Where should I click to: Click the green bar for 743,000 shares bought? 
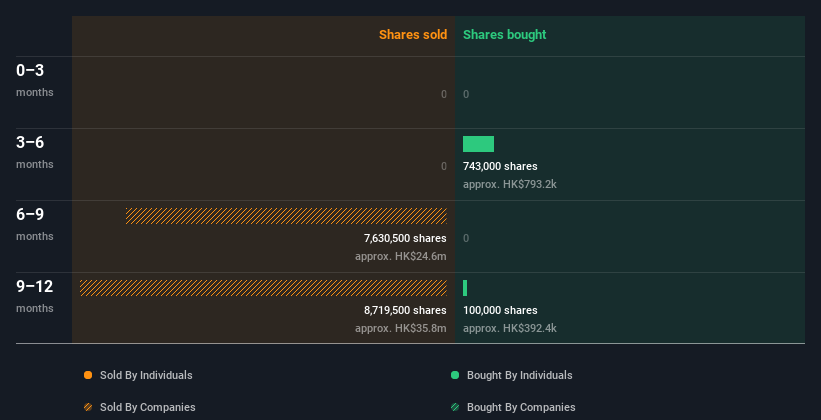[x=479, y=144]
